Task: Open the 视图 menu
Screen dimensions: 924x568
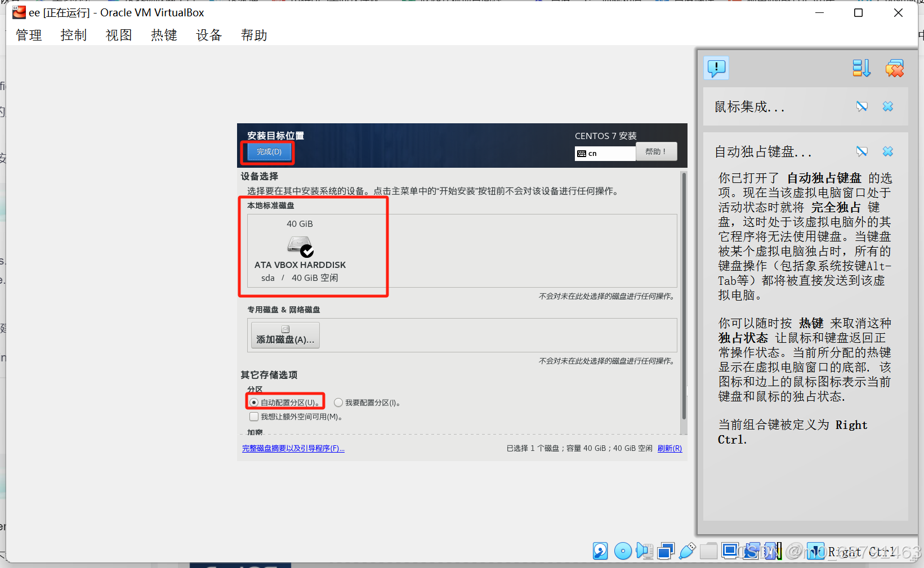Action: (119, 35)
